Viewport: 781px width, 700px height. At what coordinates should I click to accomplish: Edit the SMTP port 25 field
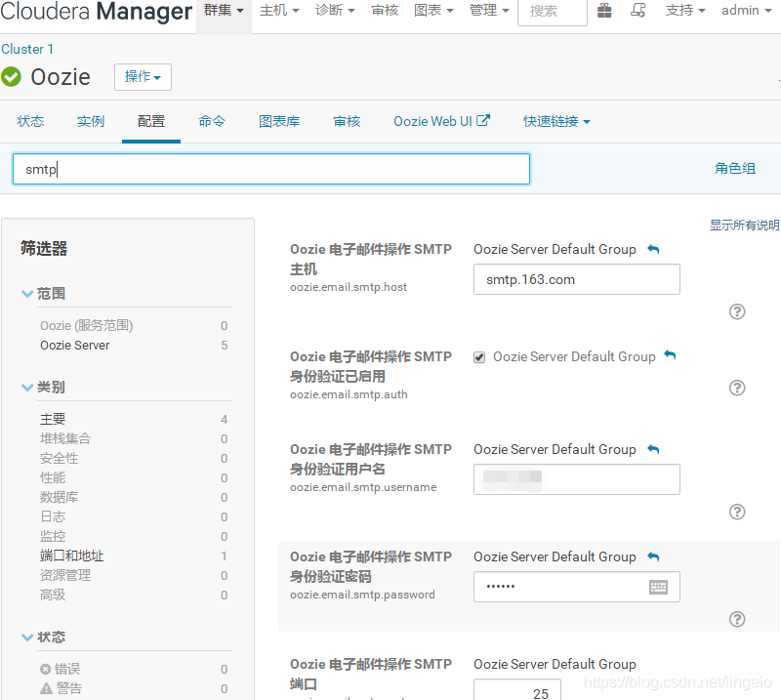517,689
